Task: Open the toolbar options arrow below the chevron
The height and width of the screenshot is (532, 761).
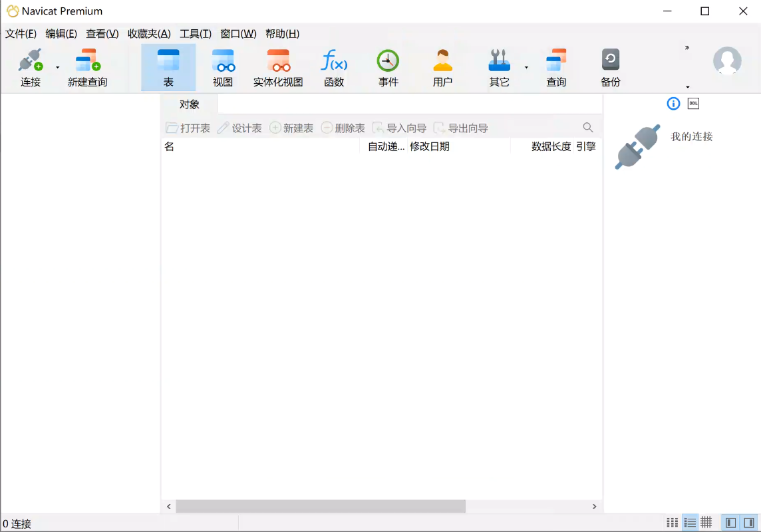Action: tap(687, 87)
